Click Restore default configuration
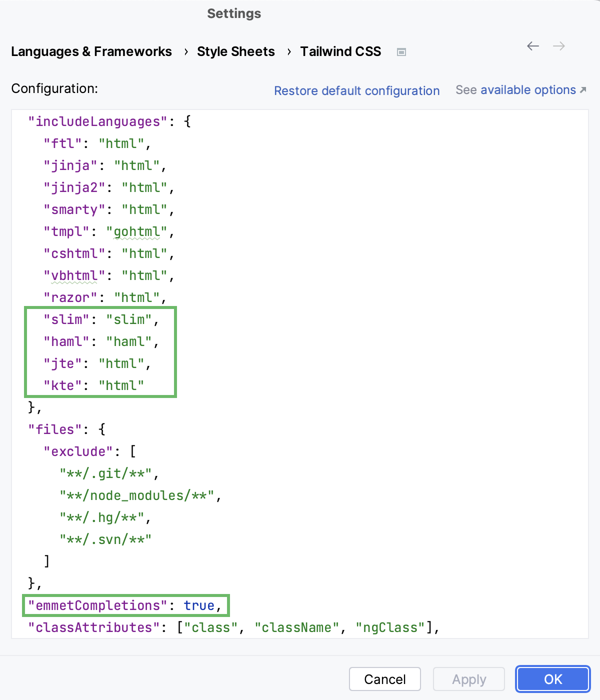600x700 pixels. 356,90
